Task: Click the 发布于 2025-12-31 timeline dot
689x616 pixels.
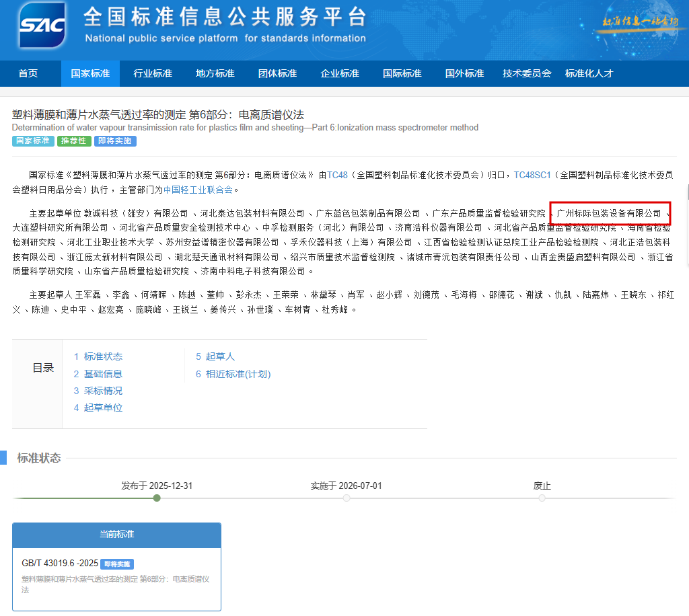Action: (157, 498)
